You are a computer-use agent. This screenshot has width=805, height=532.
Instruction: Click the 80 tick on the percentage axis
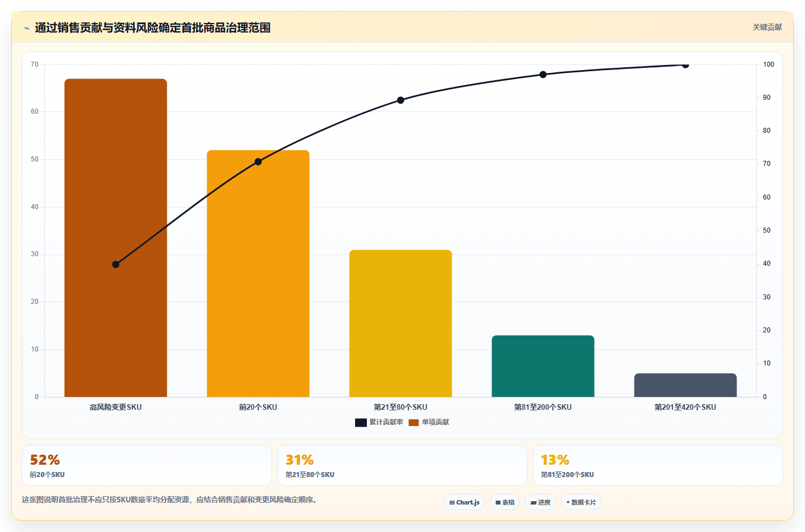(x=767, y=131)
